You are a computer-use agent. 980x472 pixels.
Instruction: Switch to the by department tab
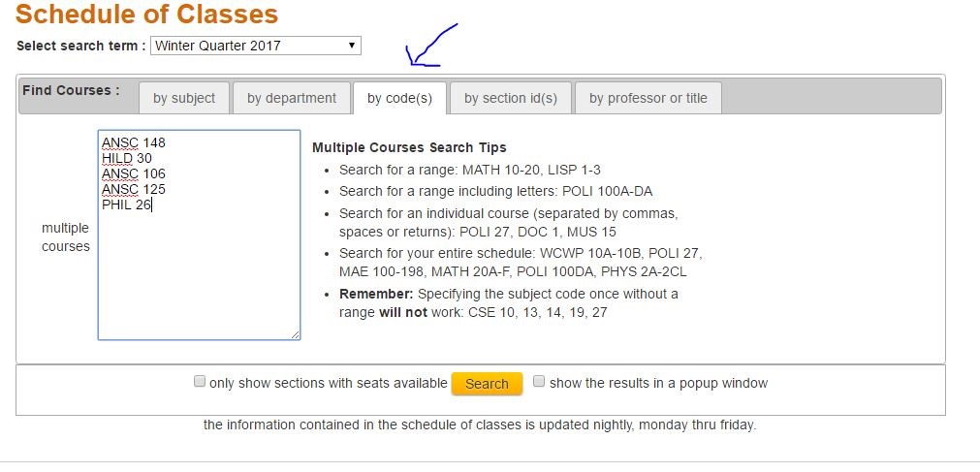click(x=291, y=98)
